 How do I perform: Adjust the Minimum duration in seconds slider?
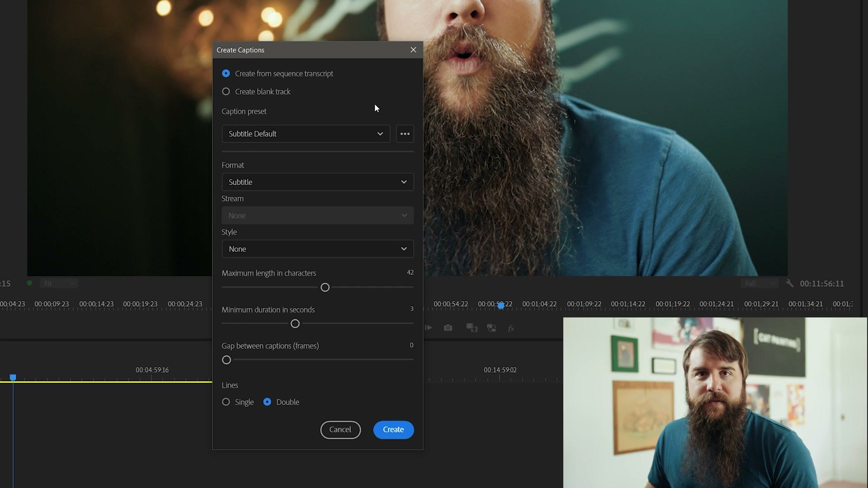click(x=295, y=324)
